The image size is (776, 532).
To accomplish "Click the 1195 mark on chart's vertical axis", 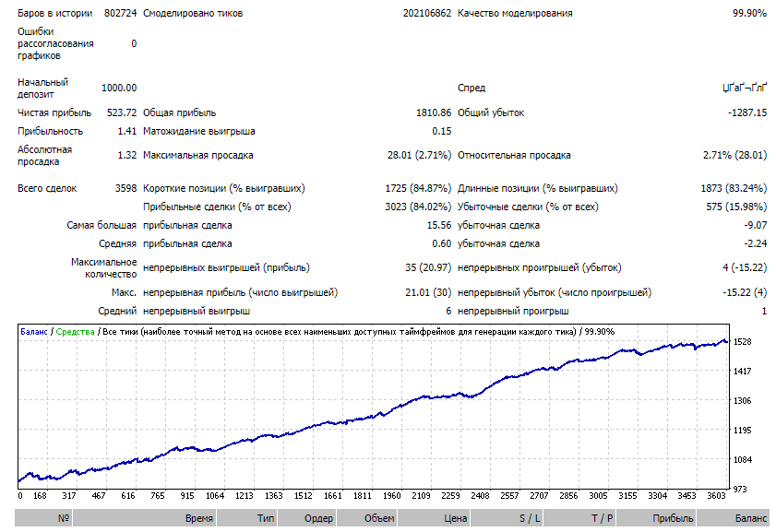I will tap(742, 431).
